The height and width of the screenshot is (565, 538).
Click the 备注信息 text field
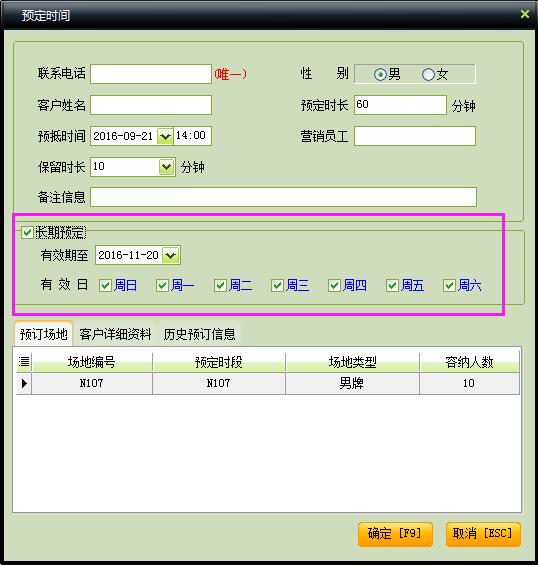coord(283,197)
